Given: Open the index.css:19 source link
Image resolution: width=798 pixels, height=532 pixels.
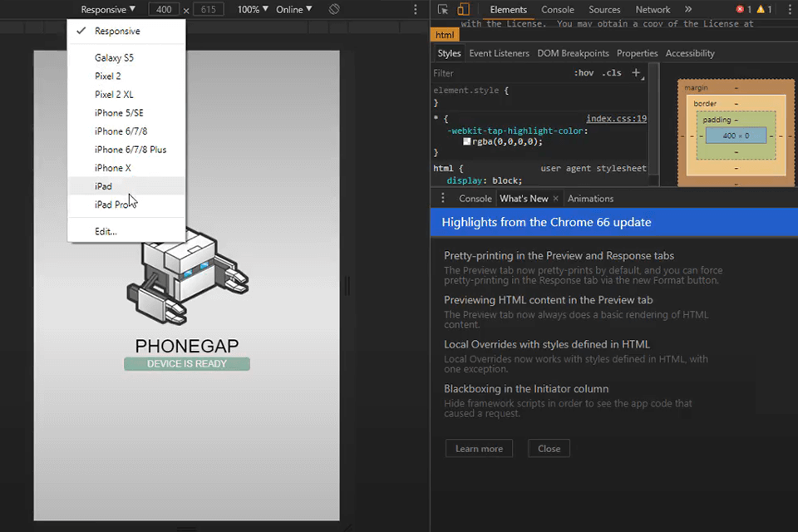Looking at the screenshot, I should (616, 119).
